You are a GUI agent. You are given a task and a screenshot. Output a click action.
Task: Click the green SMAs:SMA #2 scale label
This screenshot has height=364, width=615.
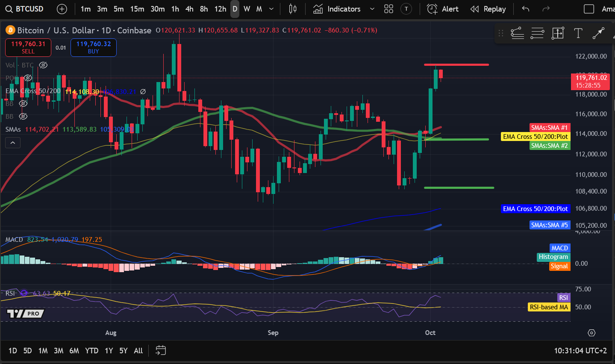pos(549,146)
